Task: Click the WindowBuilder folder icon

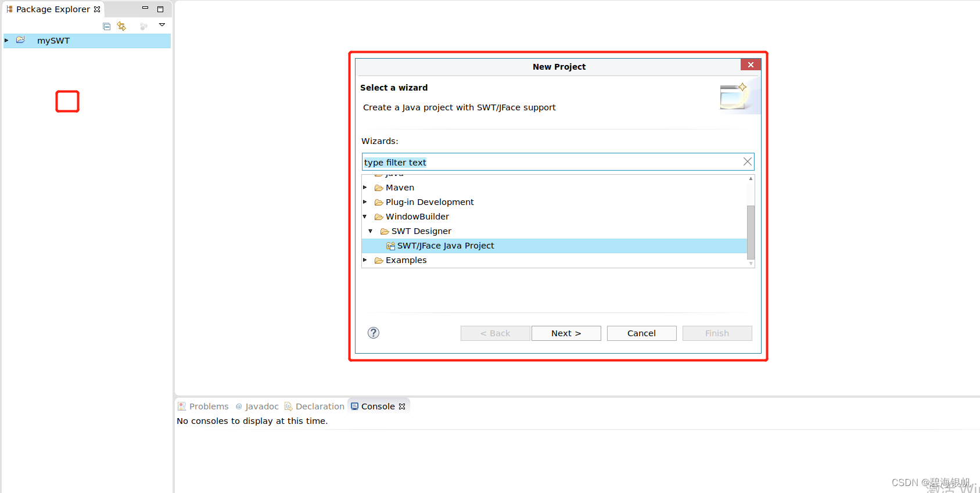Action: click(379, 217)
